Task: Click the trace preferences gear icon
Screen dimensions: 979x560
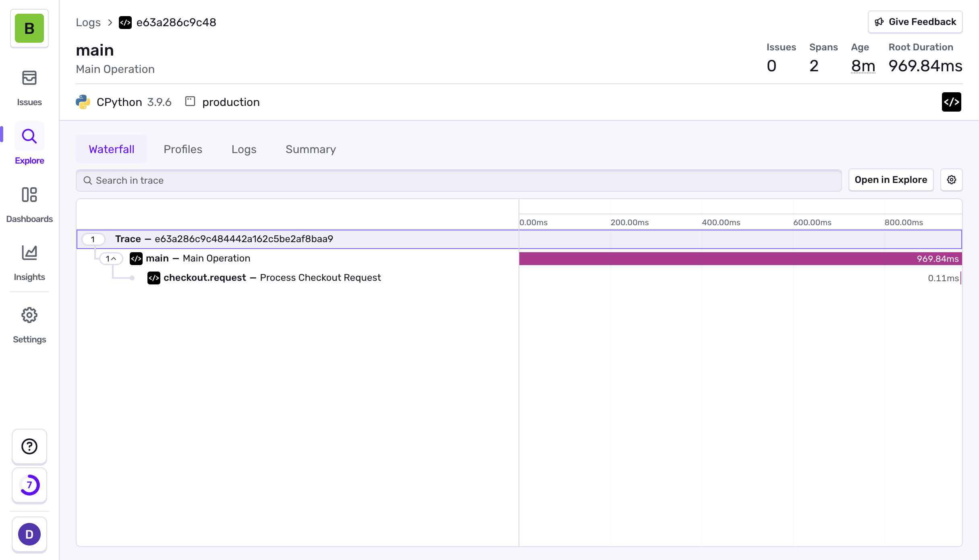Action: click(951, 180)
